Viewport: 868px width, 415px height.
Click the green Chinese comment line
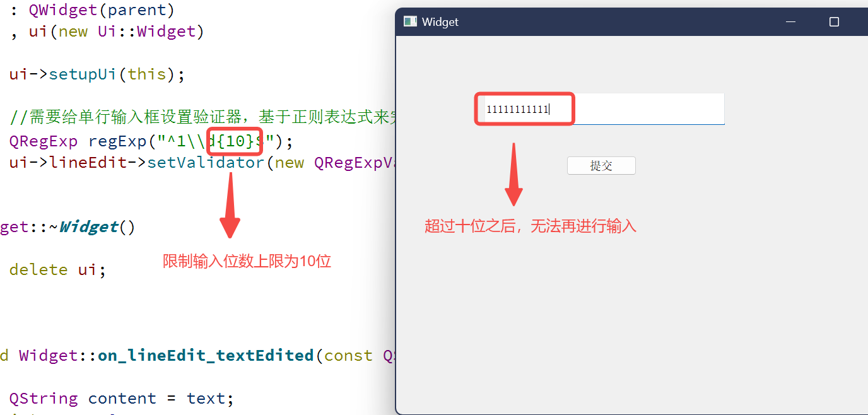(205, 117)
